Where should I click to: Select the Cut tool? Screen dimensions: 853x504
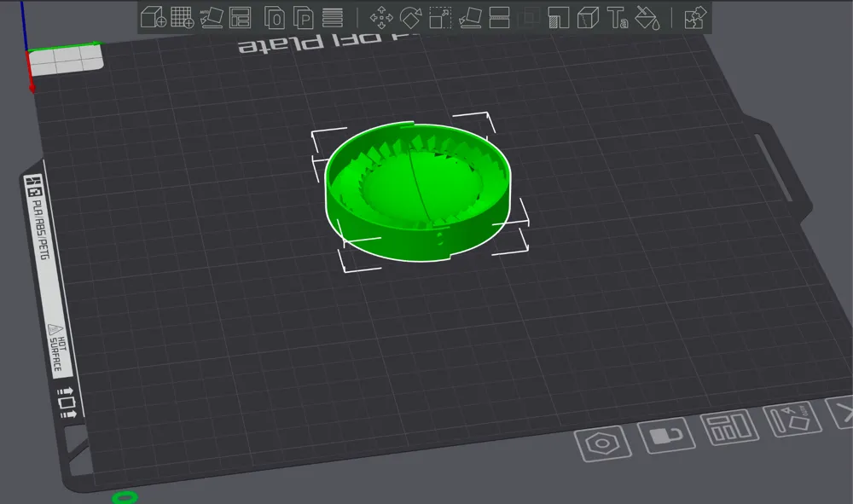[499, 17]
